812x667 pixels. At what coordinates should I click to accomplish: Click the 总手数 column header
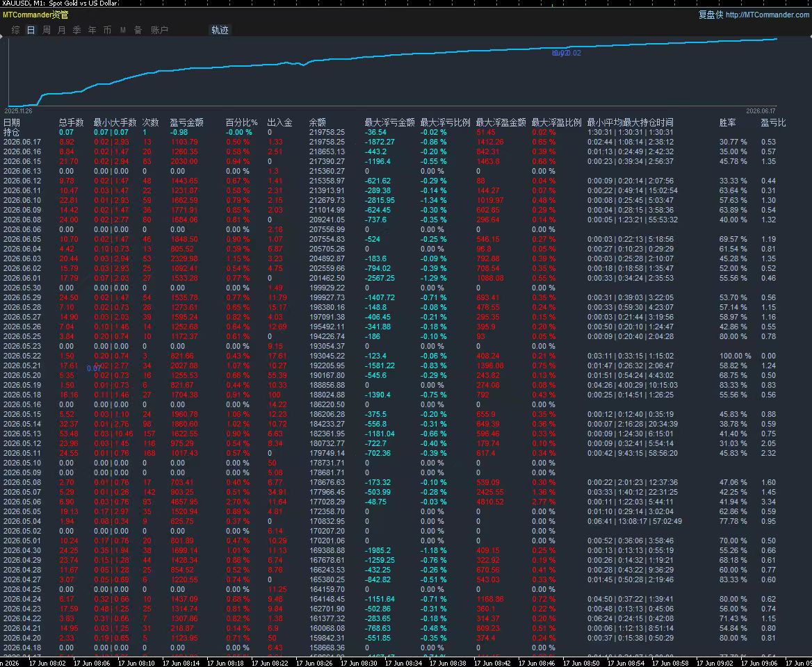tap(71, 123)
